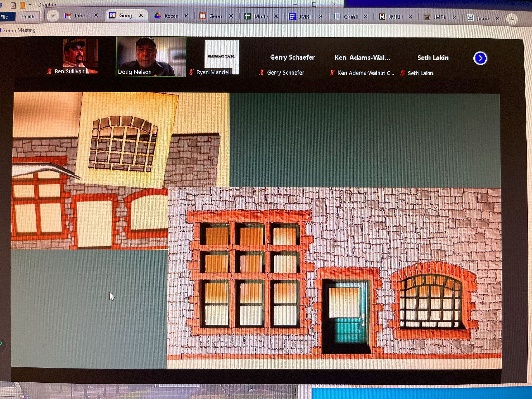Click the checkmark icon in title bar
Viewport: 532px width, 399px height.
[x=13, y=5]
